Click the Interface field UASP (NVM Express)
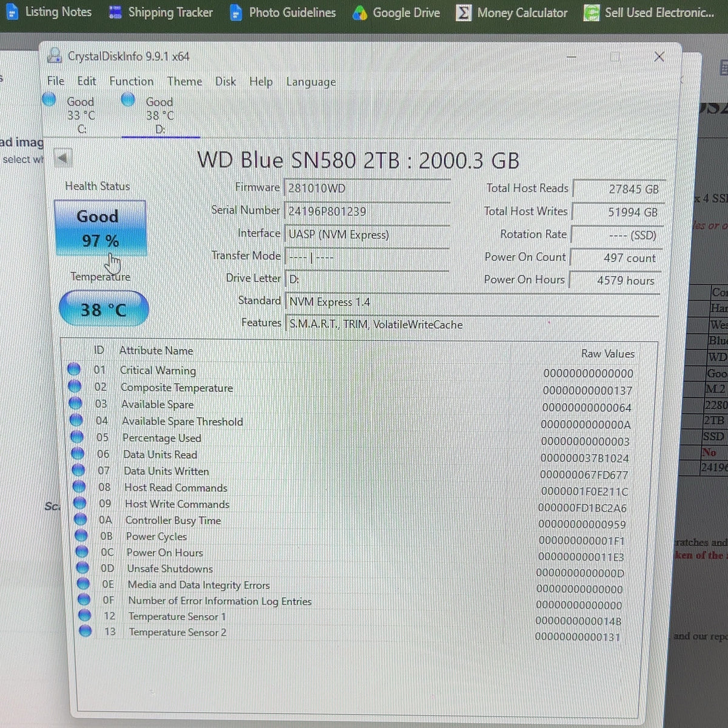Image resolution: width=728 pixels, height=728 pixels. (367, 234)
